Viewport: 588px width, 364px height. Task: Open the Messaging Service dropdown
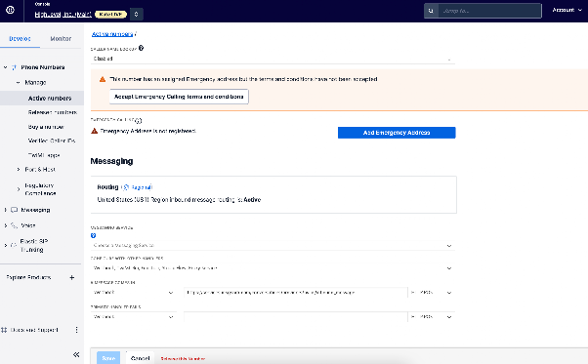pos(273,245)
